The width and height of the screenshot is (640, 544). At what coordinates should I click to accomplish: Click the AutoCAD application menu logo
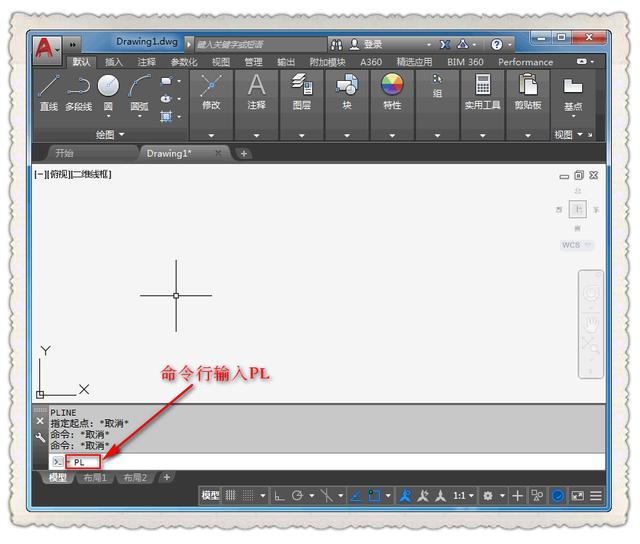tap(44, 46)
